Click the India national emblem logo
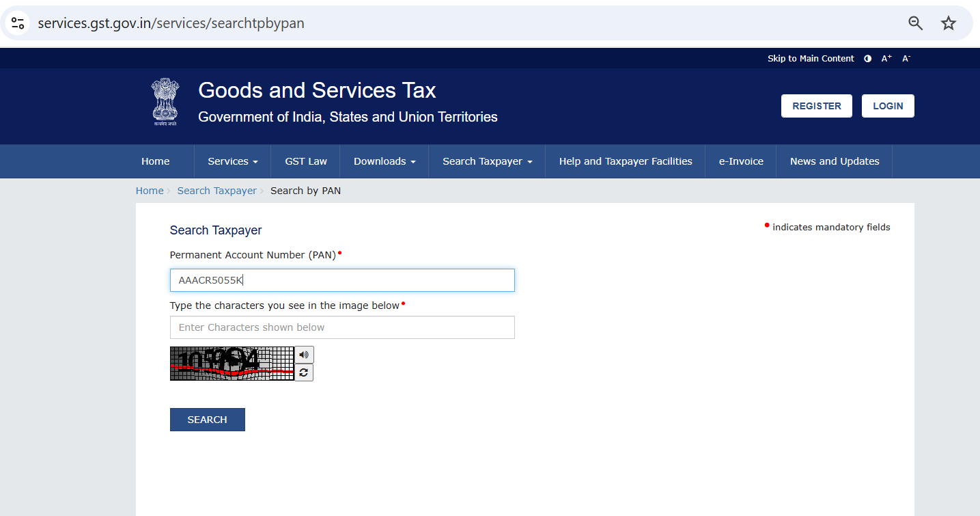 pyautogui.click(x=165, y=102)
